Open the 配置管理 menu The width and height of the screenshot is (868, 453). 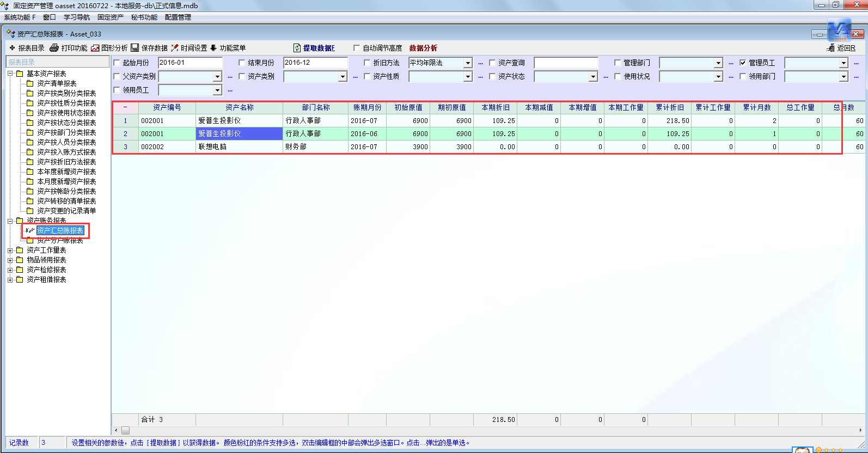(x=178, y=17)
